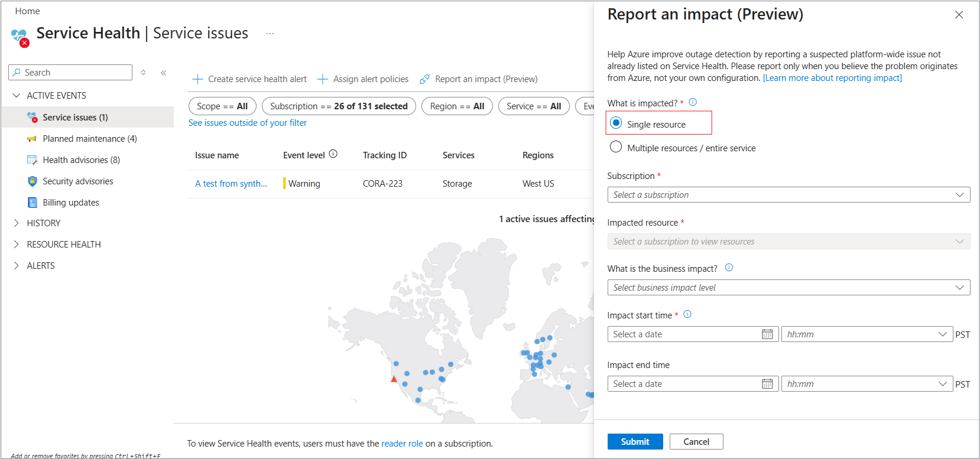
Task: Click the Subscription filter pill
Action: (x=339, y=106)
